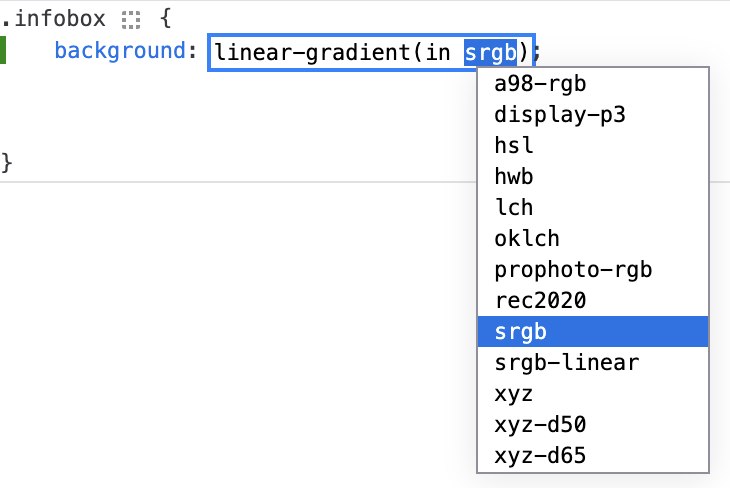This screenshot has width=730, height=488.
Task: Choose xyz-d65 at the list bottom
Action: 540,457
